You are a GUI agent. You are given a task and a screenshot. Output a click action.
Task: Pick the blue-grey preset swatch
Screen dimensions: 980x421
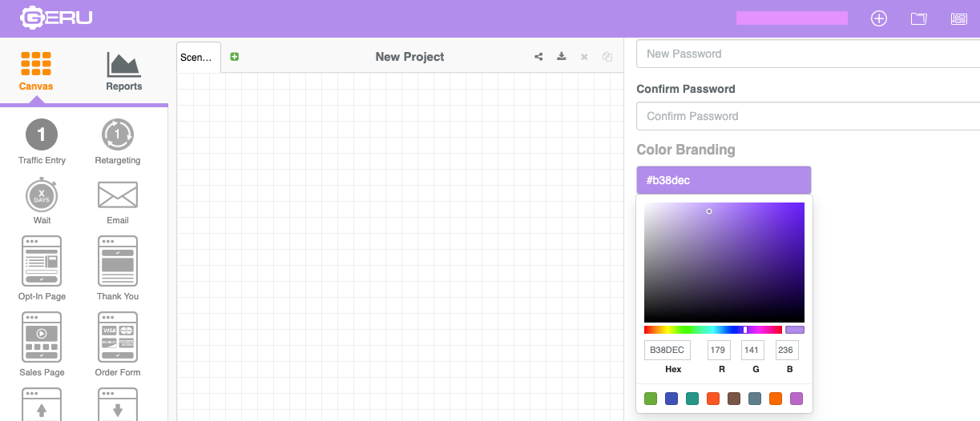click(755, 399)
